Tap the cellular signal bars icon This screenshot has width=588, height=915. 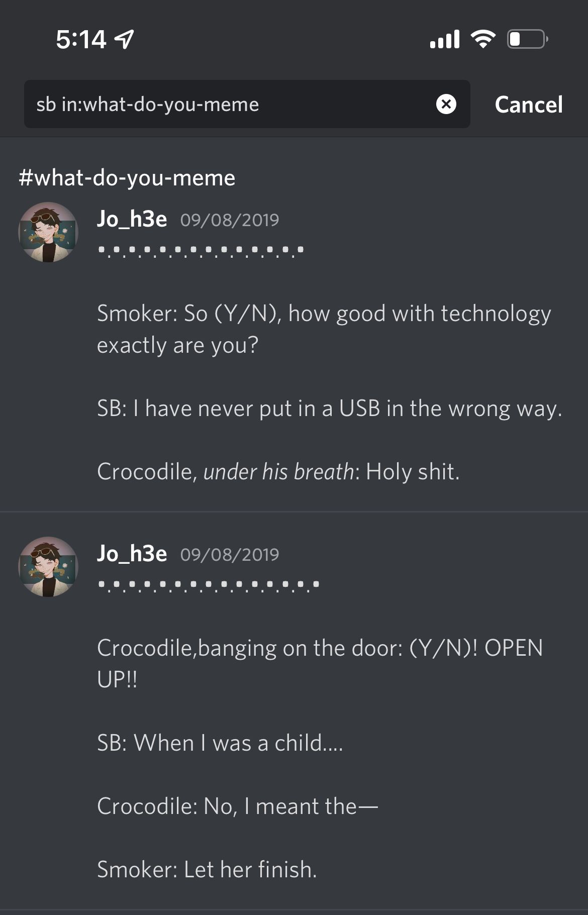coord(445,39)
